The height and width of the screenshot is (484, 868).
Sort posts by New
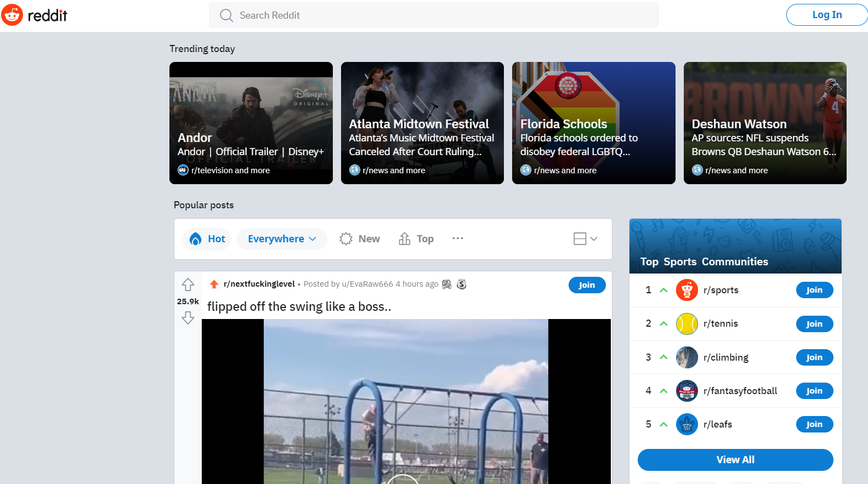(360, 239)
